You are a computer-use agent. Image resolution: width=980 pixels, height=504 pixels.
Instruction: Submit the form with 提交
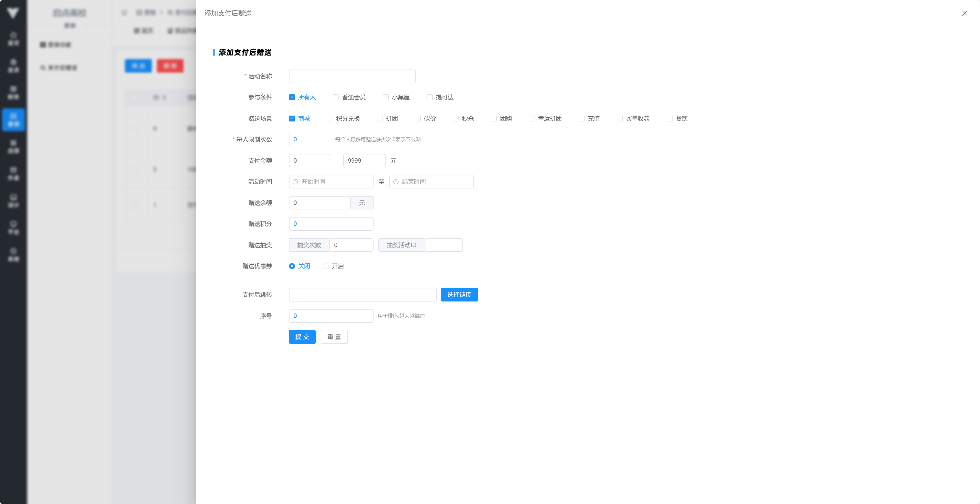[x=302, y=337]
